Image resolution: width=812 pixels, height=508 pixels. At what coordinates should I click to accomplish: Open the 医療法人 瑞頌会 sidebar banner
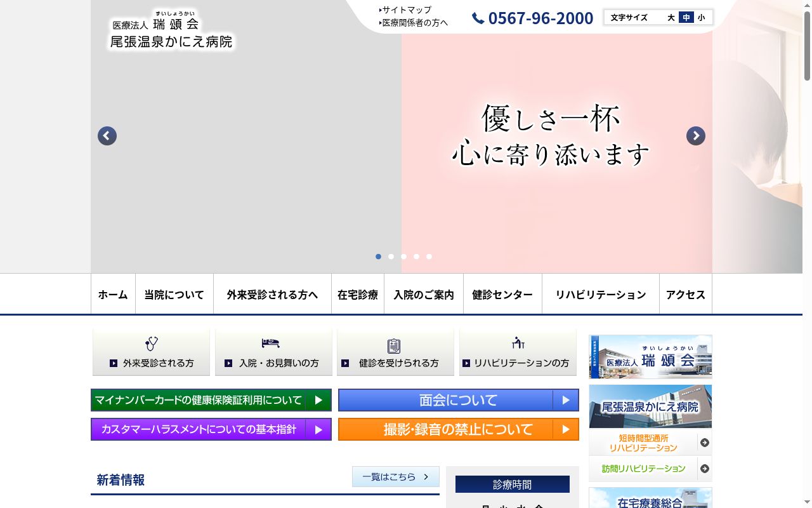click(x=650, y=357)
